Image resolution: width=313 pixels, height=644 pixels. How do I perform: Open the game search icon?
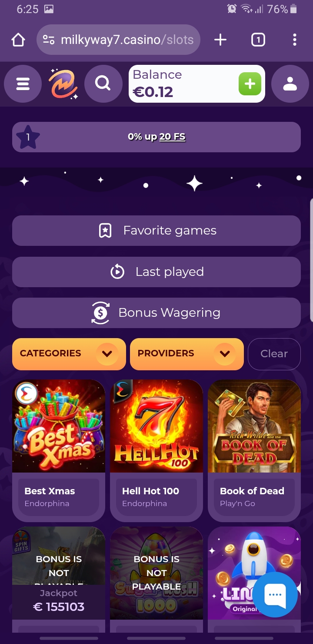coord(103,84)
